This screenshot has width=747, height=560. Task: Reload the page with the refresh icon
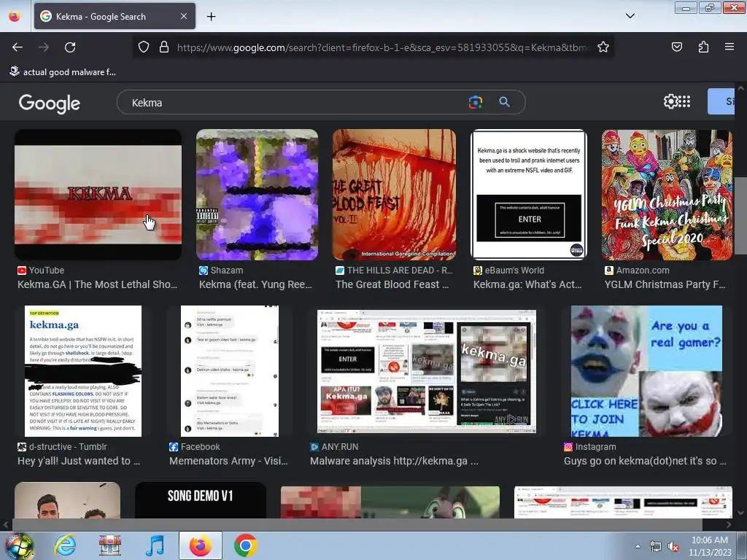click(x=70, y=47)
